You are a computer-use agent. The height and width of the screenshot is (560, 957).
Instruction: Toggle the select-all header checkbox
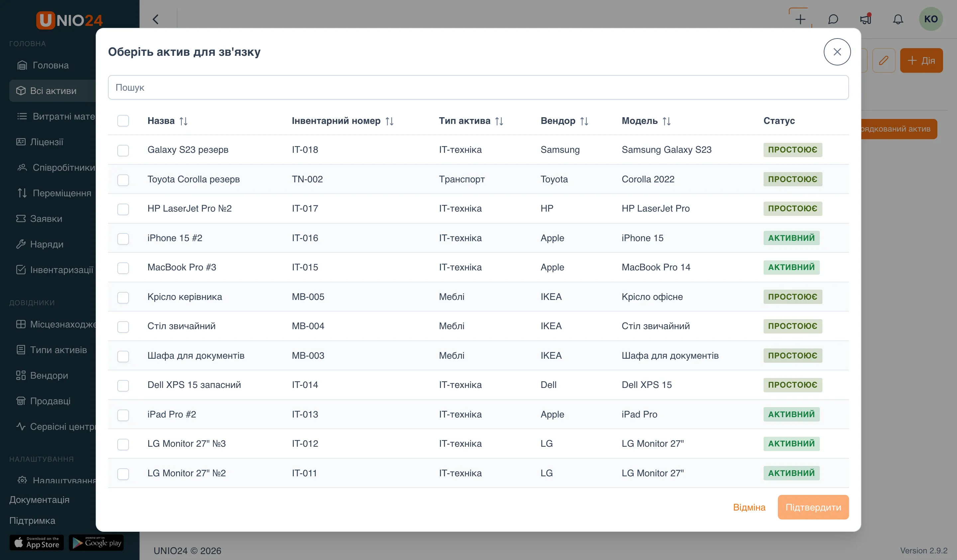pos(123,121)
